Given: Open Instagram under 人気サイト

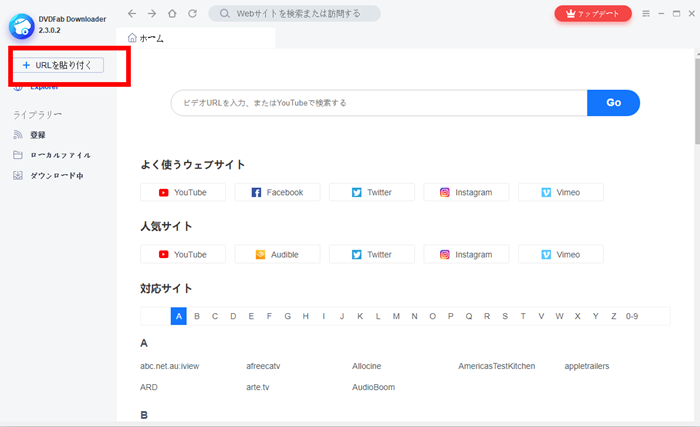Looking at the screenshot, I should 466,254.
